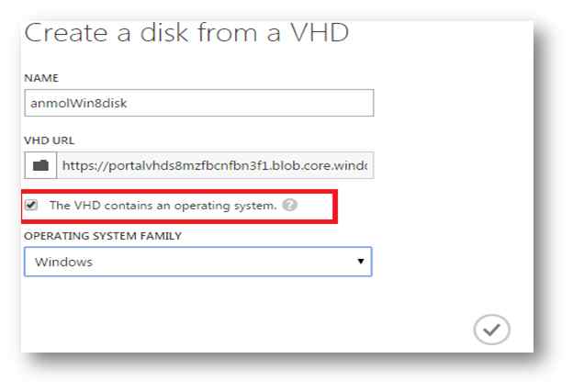Open the Operating System Family dropdown

(197, 262)
